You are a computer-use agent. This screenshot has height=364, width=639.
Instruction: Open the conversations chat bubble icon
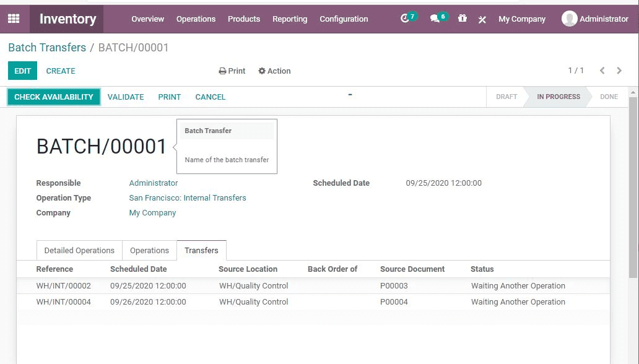435,19
